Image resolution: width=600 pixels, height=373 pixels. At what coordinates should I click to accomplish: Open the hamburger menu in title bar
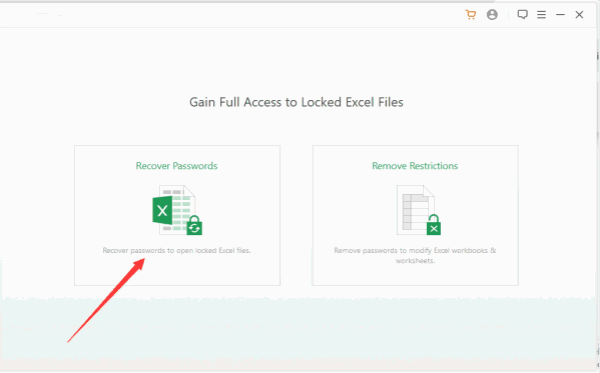(x=541, y=15)
